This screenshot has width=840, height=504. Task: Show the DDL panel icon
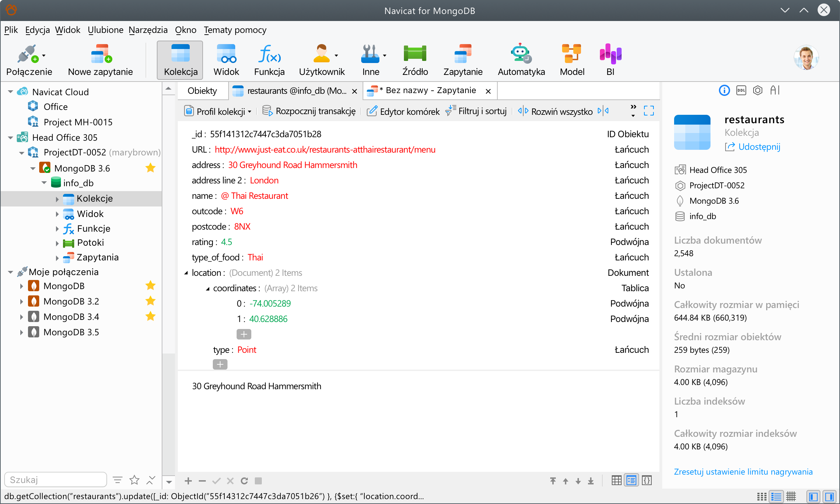point(741,90)
